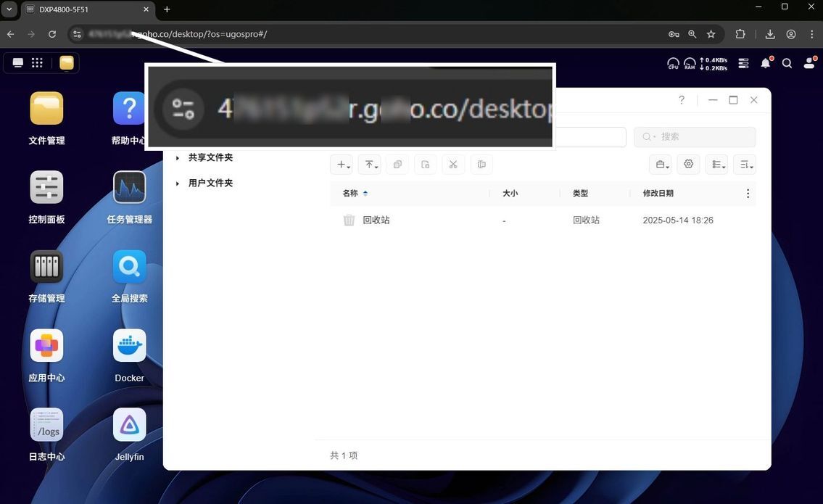Open the list view mode dropdown
823x504 pixels.
tap(716, 165)
